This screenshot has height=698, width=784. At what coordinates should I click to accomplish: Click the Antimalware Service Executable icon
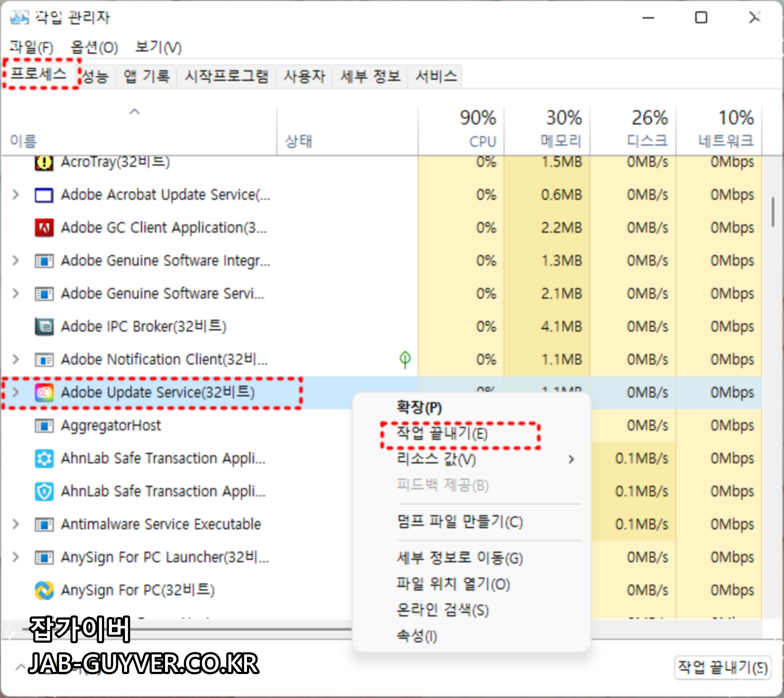coord(44,524)
